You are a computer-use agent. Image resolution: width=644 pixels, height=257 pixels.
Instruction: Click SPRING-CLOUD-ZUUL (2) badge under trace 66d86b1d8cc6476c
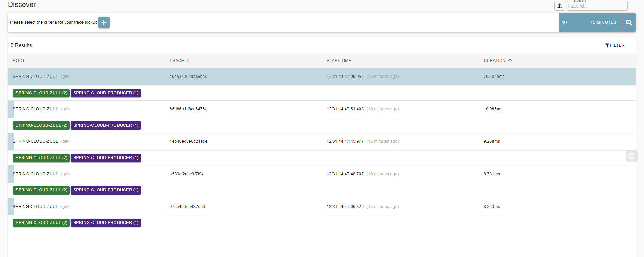[x=41, y=125]
